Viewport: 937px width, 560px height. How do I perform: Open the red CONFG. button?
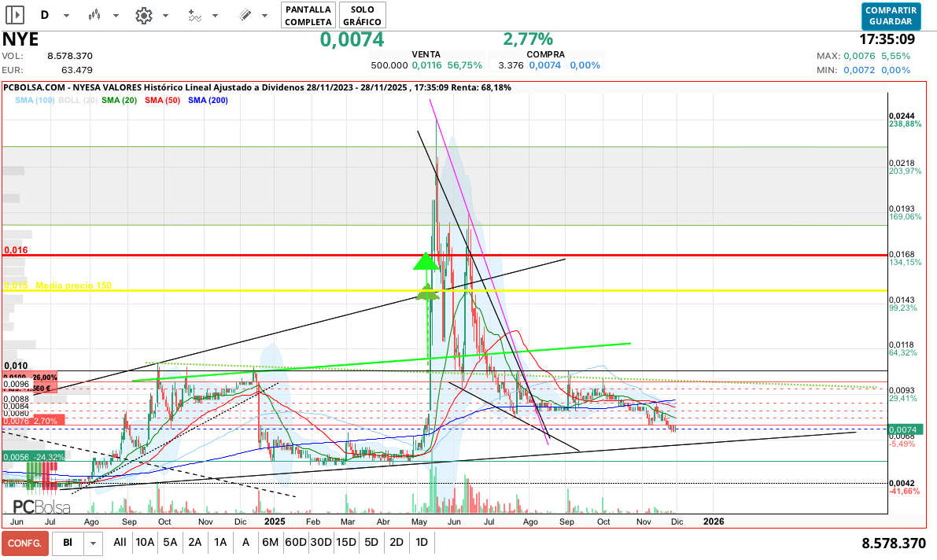tap(25, 543)
